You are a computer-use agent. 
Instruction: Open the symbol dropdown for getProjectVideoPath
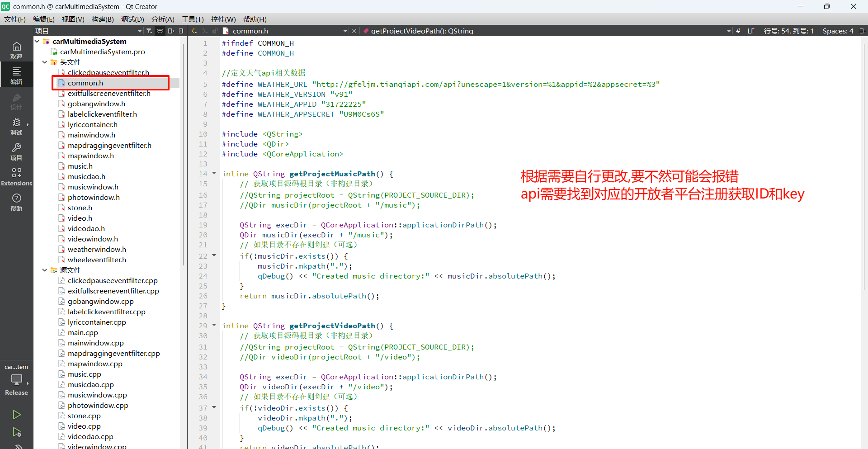[x=729, y=31]
